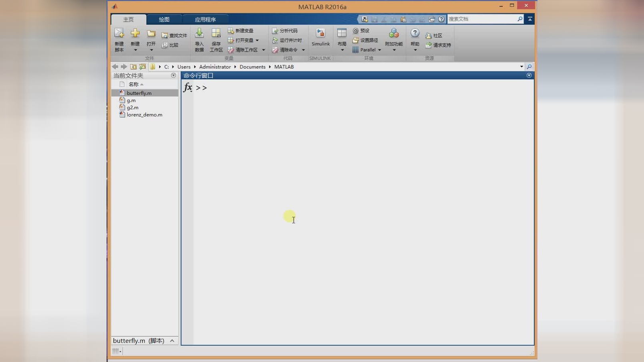The height and width of the screenshot is (362, 644).
Task: Click New Variable (新建变量)
Action: coord(241,31)
